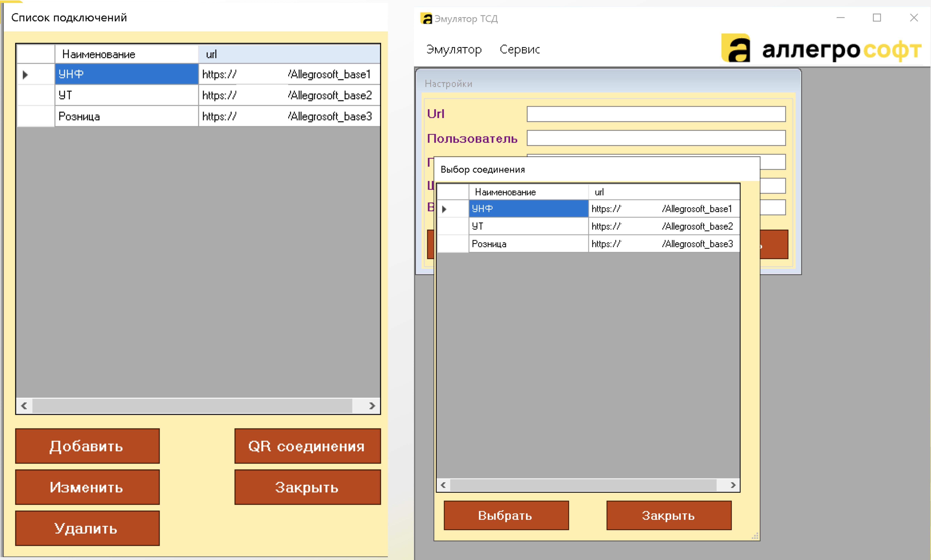Click the QR соединения button
Screen dimensions: 931x560
(307, 446)
